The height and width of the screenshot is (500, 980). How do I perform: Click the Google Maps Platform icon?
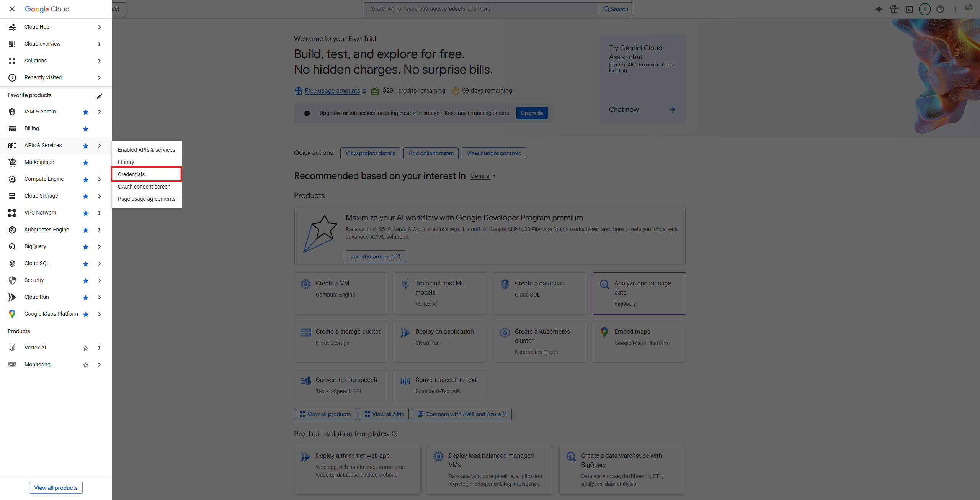coord(12,314)
